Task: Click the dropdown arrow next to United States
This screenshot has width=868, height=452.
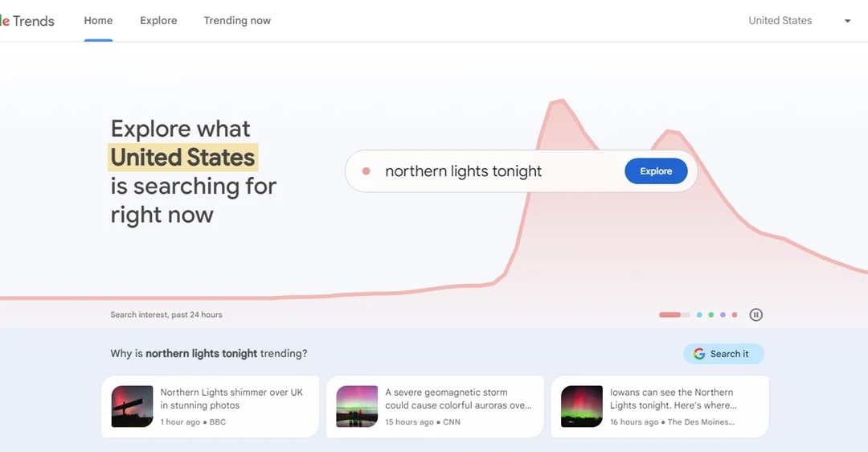Action: click(847, 21)
